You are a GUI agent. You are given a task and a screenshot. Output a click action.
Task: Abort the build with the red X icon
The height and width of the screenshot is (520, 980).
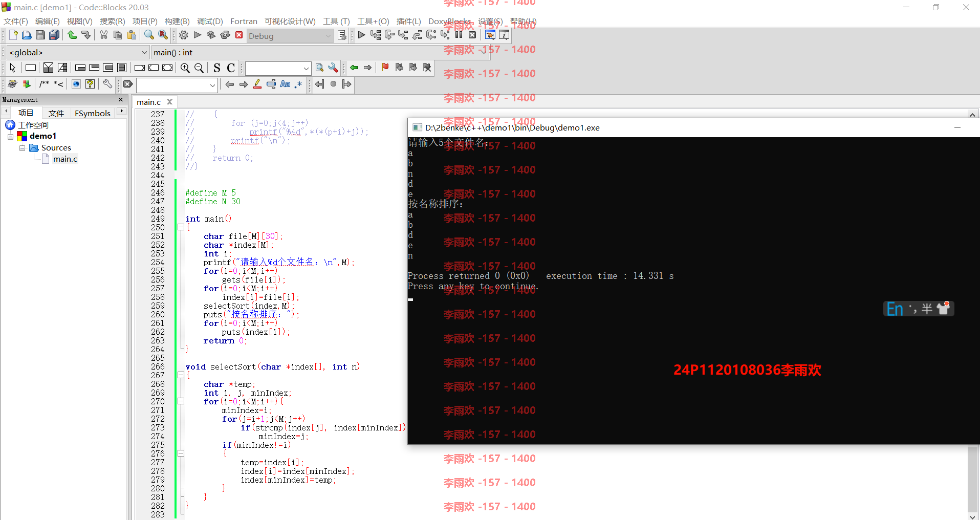click(x=239, y=35)
